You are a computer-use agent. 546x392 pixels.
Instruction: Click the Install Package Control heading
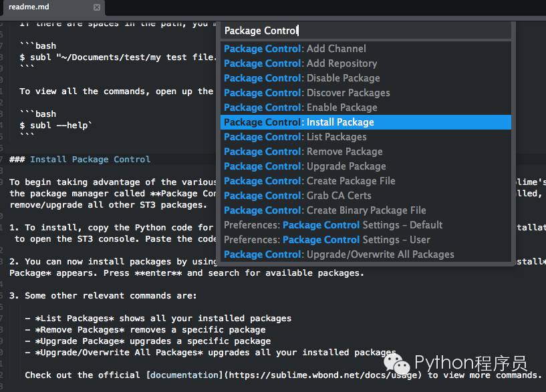point(90,160)
